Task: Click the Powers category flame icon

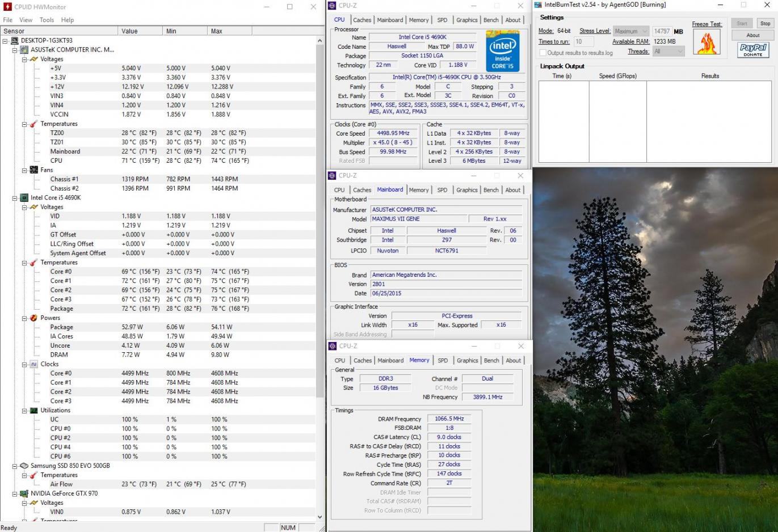Action: pyautogui.click(x=34, y=318)
